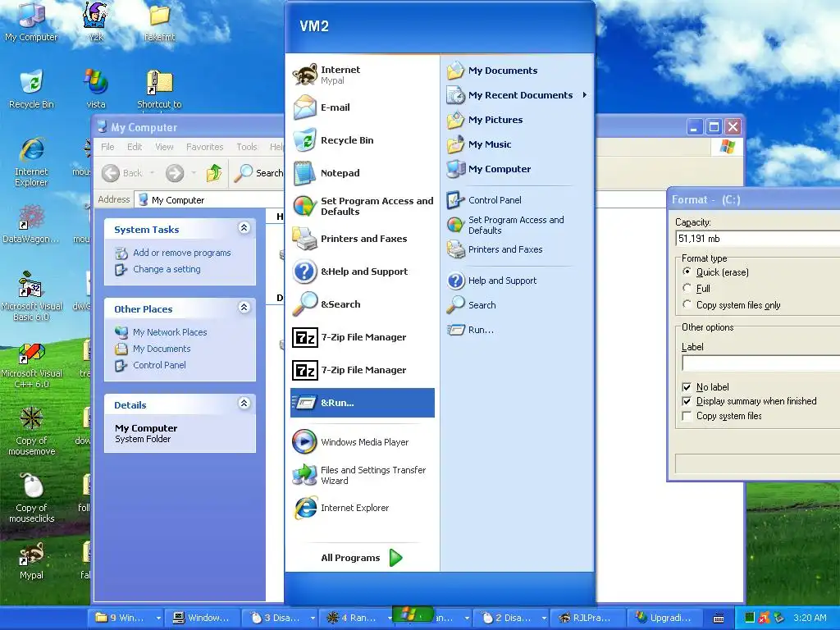Open Mypal desktop shortcut
This screenshot has width=840, height=630.
tap(32, 561)
